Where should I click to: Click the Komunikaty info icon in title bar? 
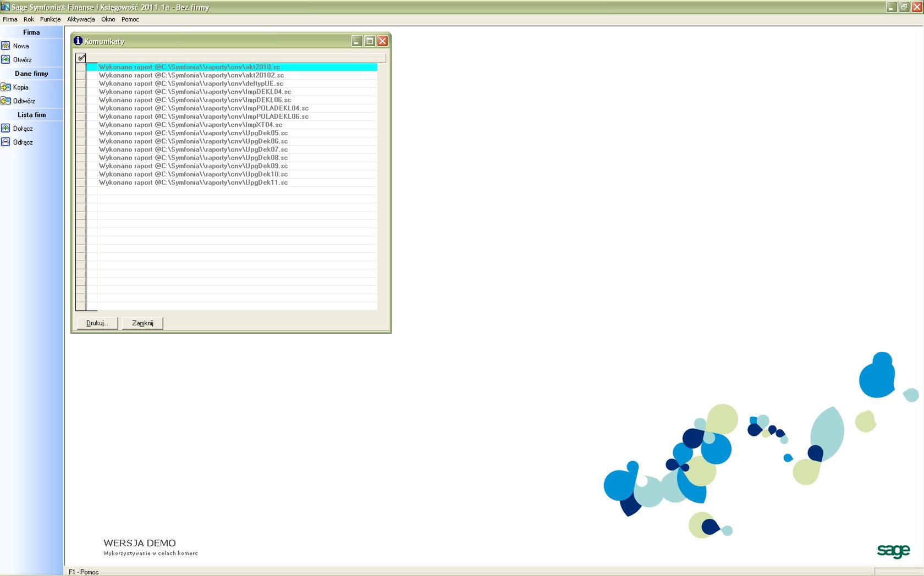click(78, 41)
